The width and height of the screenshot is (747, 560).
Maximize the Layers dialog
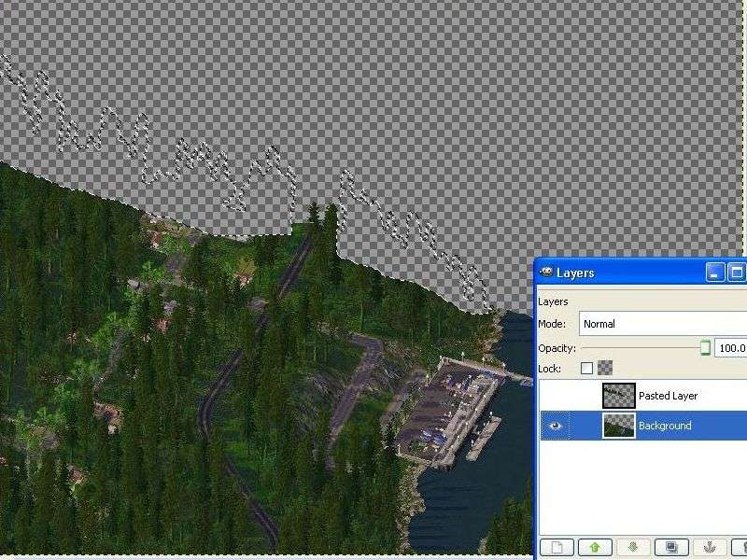tap(737, 273)
